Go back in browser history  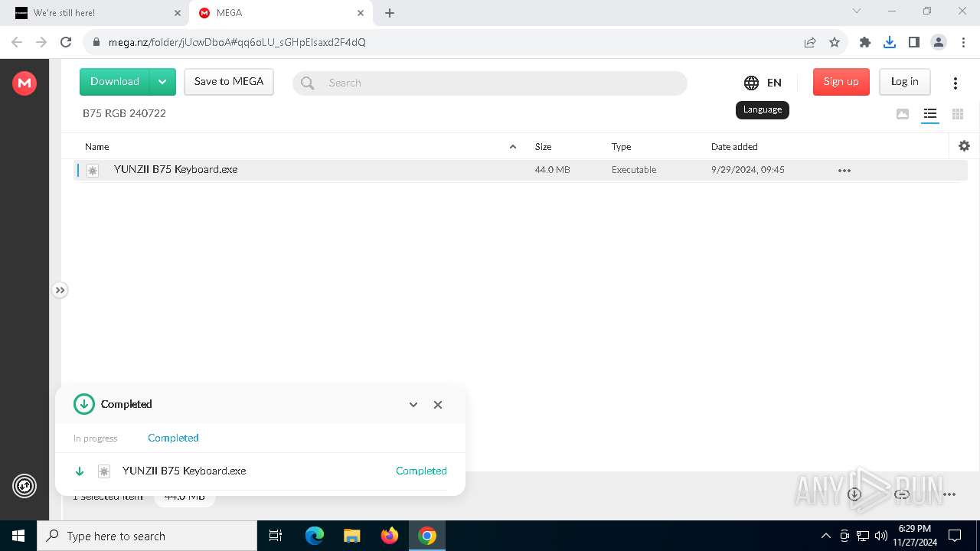point(17,42)
